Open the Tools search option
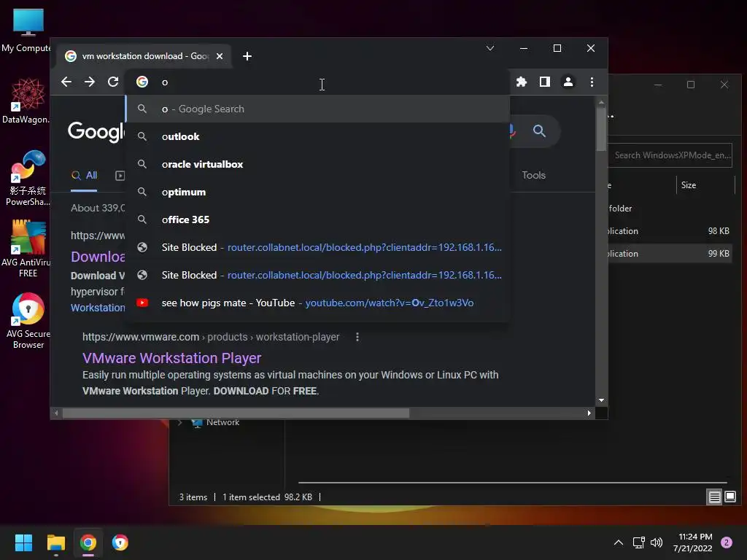Image resolution: width=747 pixels, height=560 pixels. tap(533, 175)
